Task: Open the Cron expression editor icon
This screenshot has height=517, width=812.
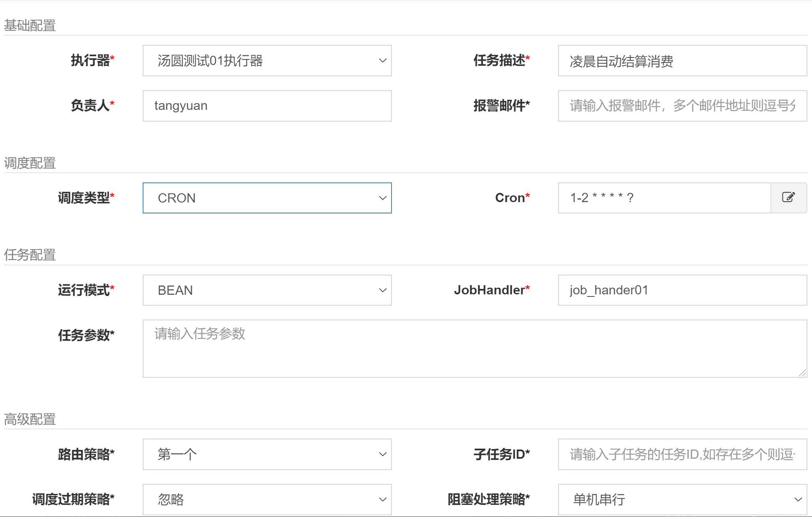Action: [789, 197]
